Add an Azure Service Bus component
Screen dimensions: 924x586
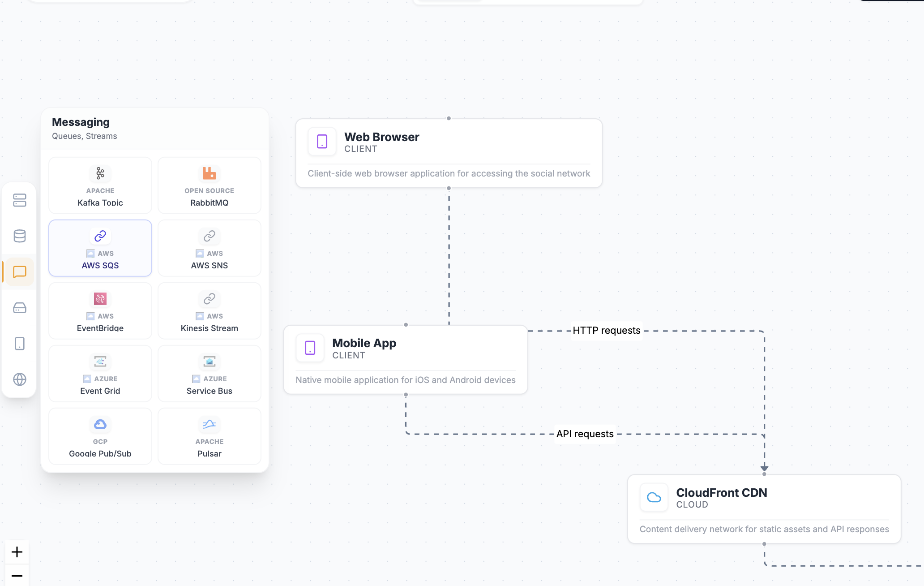(210, 374)
